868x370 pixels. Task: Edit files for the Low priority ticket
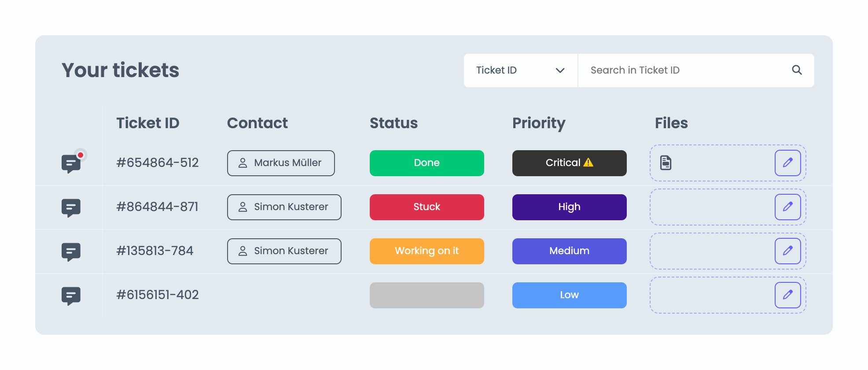[787, 295]
